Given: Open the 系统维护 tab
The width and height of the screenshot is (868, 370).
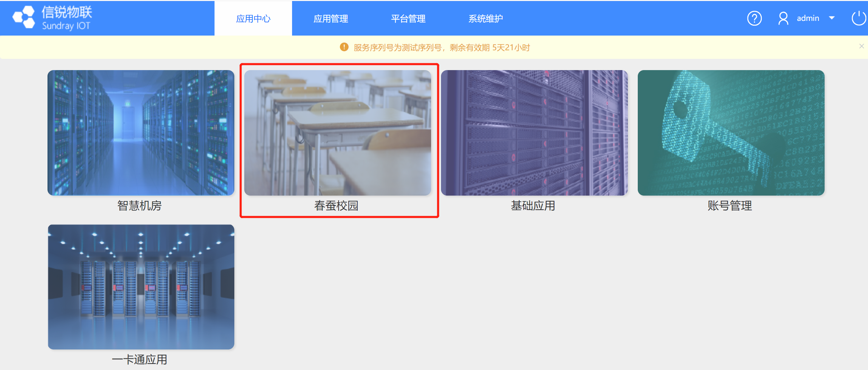Looking at the screenshot, I should click(485, 18).
